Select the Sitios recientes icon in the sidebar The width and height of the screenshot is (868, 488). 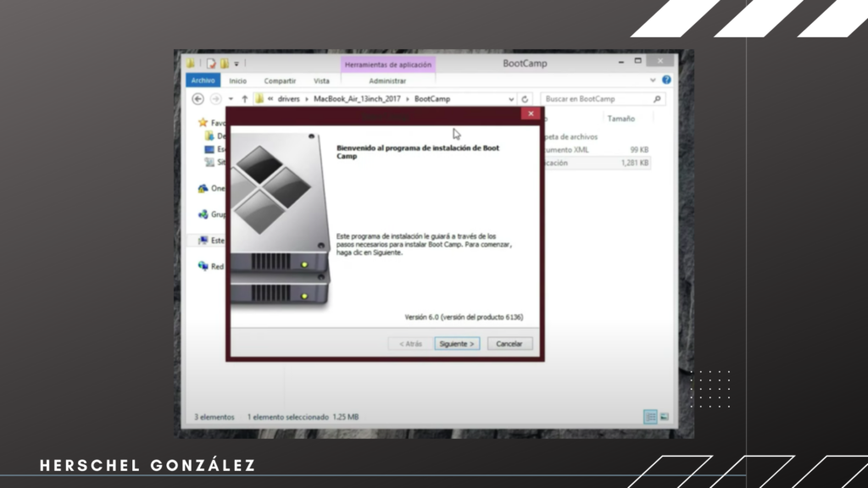pos(209,162)
